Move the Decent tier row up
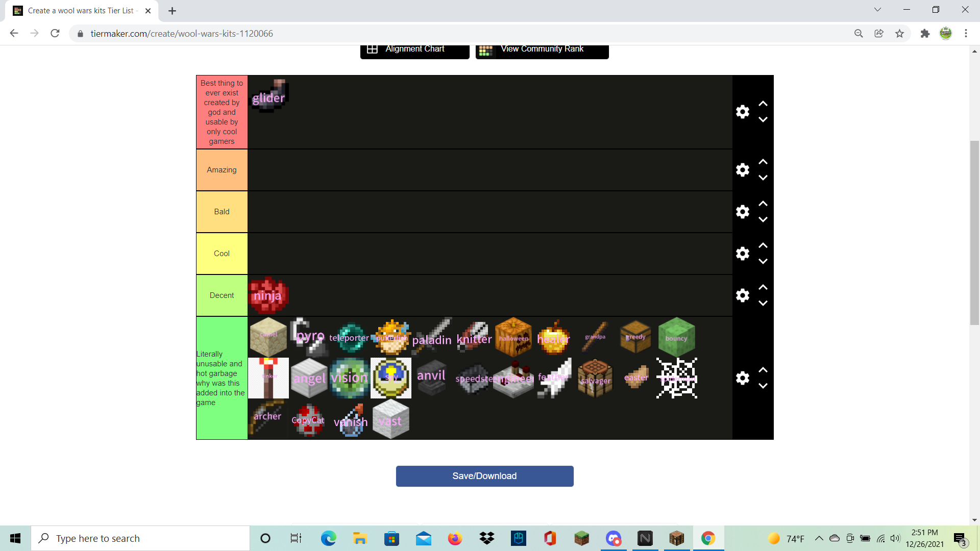 click(x=763, y=287)
